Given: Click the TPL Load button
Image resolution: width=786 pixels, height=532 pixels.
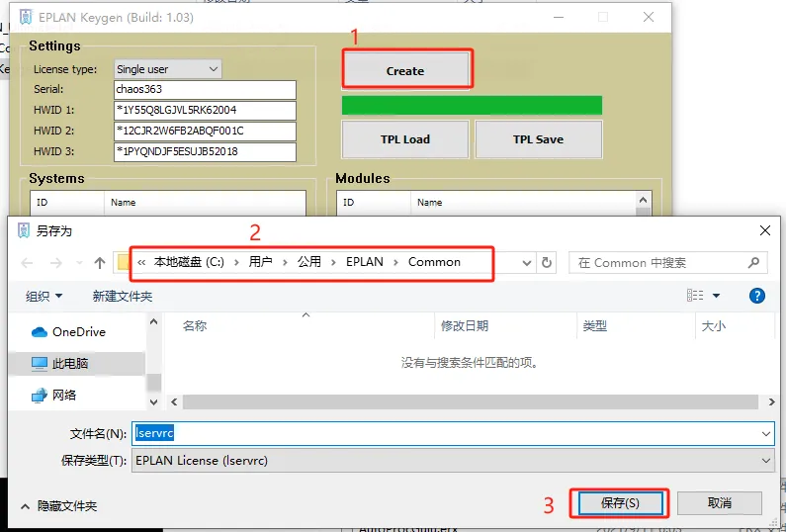Looking at the screenshot, I should (x=405, y=139).
